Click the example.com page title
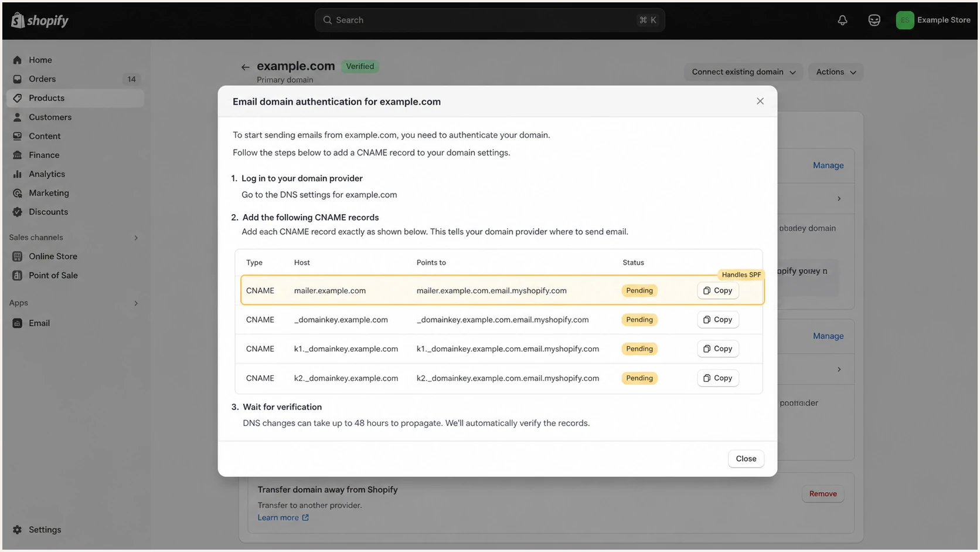 [295, 66]
